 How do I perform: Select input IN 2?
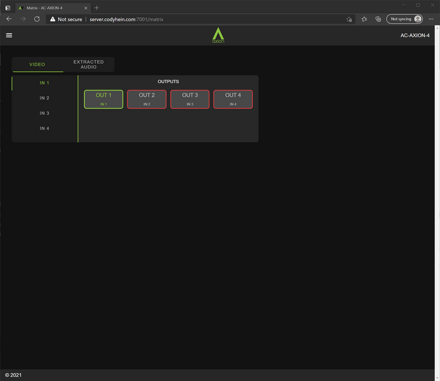pyautogui.click(x=44, y=98)
